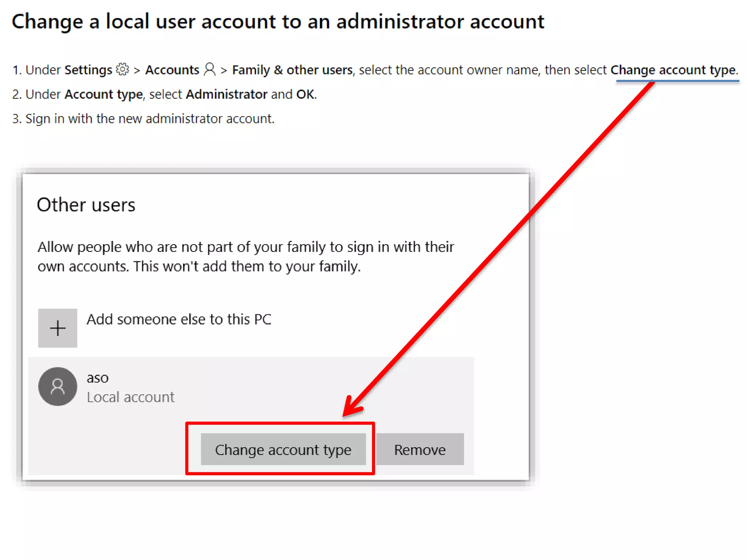Click the bold 'Settings' word in step 1
Screen dimensions: 747x560
[88, 70]
